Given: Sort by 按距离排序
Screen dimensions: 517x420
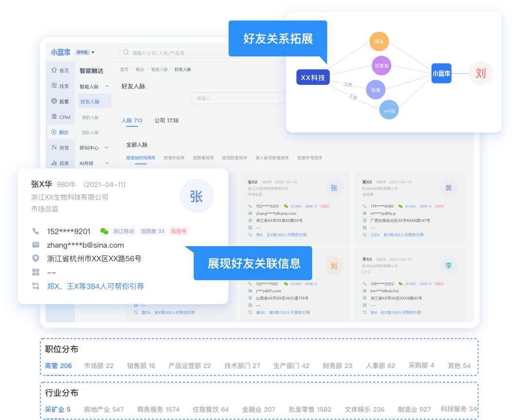Looking at the screenshot, I should point(203,158).
